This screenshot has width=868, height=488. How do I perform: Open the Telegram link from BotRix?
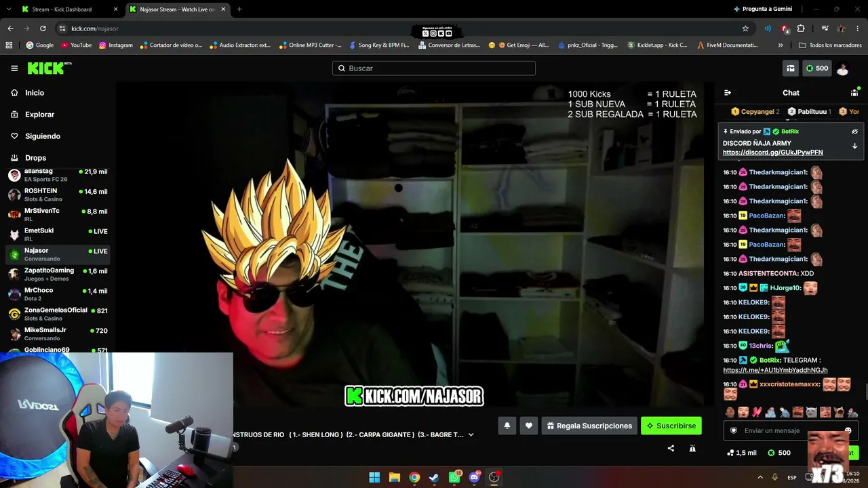click(776, 370)
